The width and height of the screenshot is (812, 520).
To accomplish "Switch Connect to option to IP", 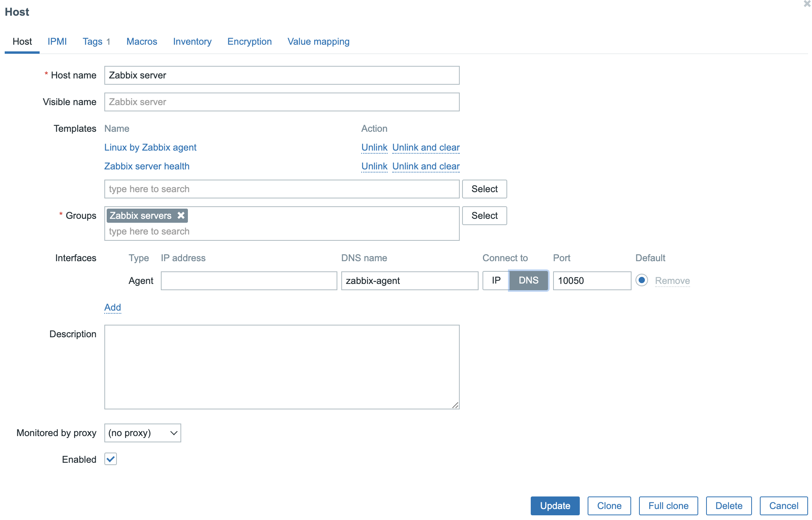I will 496,280.
